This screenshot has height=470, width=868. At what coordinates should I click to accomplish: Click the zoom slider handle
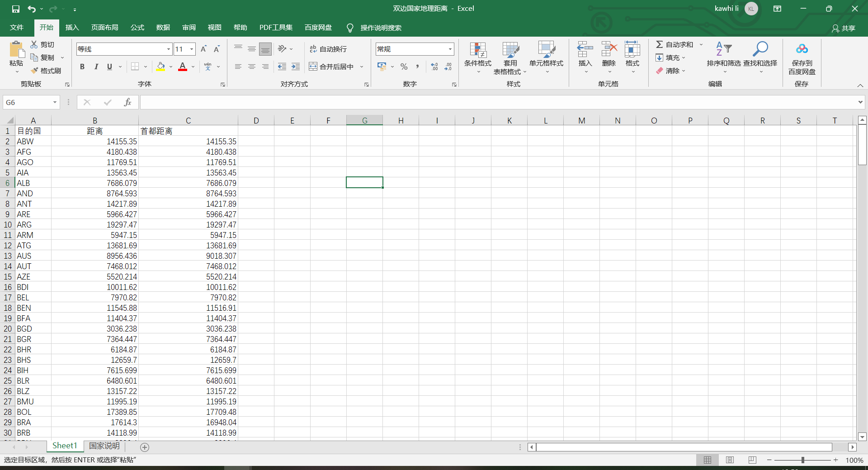click(x=802, y=460)
